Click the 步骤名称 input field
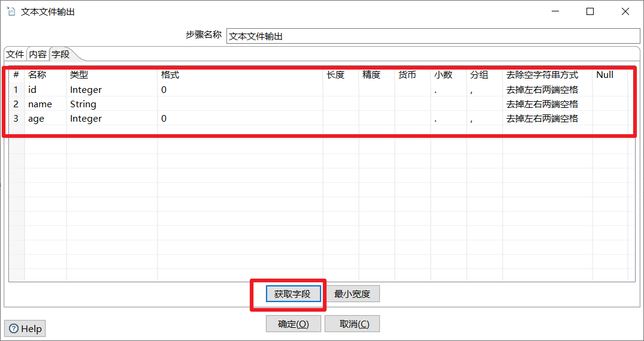Image resolution: width=644 pixels, height=341 pixels. [x=433, y=36]
